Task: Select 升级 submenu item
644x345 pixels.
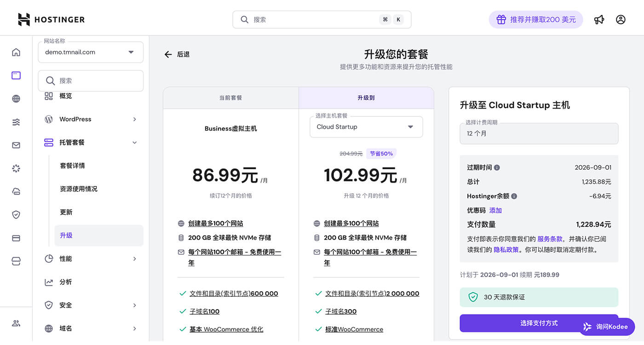Action: (99, 236)
